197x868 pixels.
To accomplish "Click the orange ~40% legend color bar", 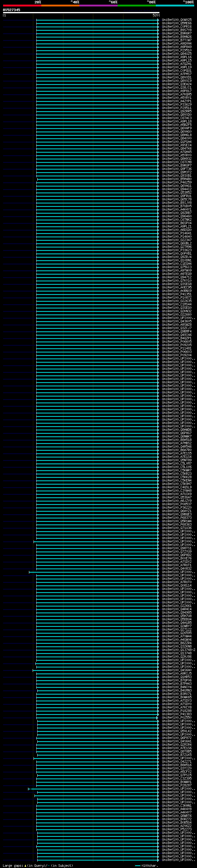I will (x=60, y=6).
